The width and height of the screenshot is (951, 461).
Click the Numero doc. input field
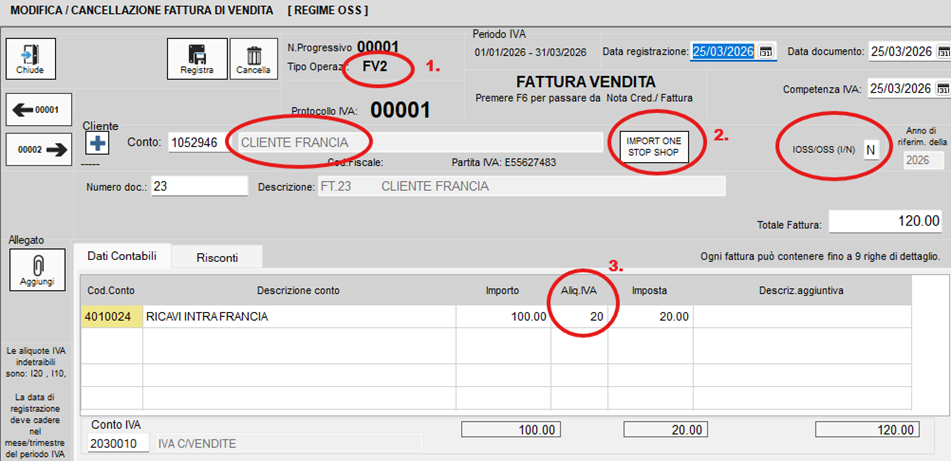pyautogui.click(x=199, y=186)
